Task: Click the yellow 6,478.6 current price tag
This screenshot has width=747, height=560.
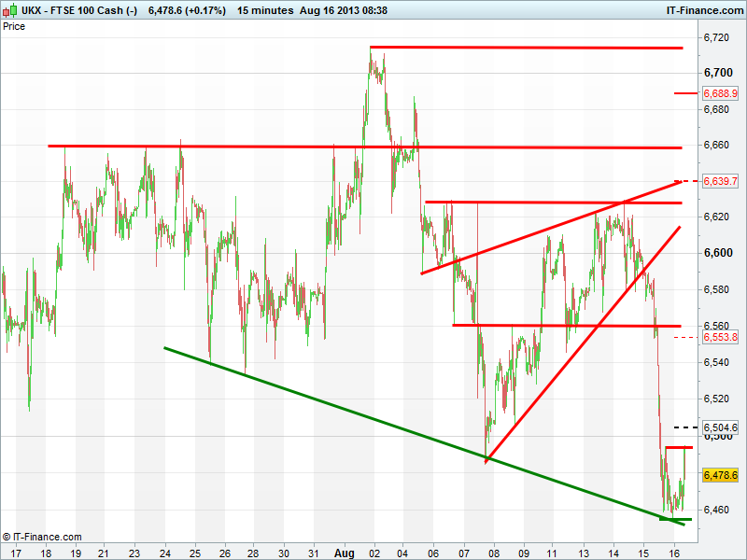Action: point(720,475)
